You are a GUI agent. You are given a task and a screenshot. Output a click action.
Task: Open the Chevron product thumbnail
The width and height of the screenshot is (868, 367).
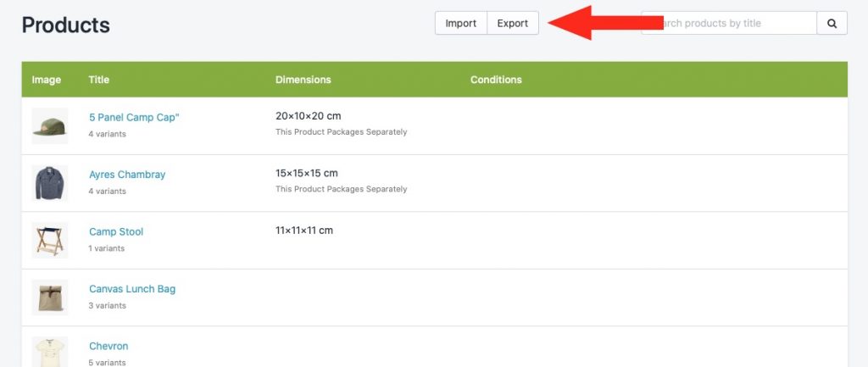[x=50, y=352]
